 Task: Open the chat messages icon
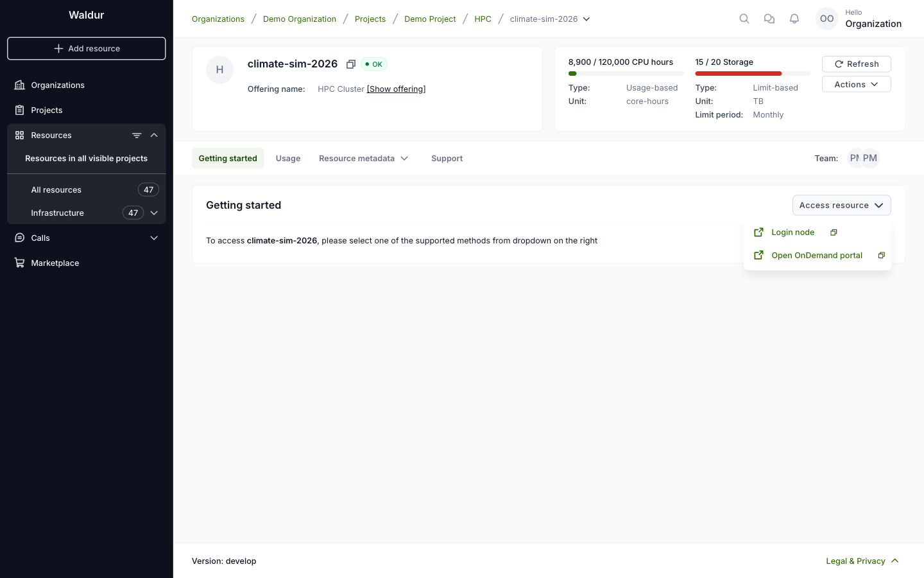pyautogui.click(x=769, y=19)
